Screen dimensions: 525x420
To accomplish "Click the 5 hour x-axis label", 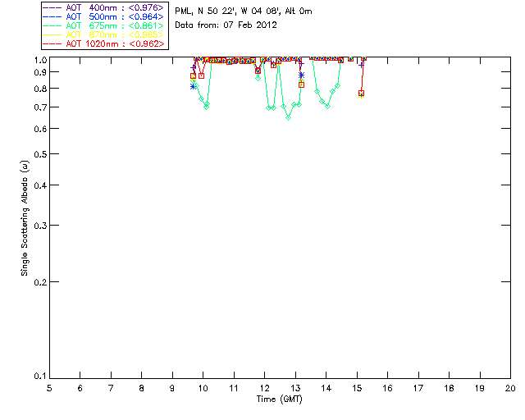I will coord(49,388).
